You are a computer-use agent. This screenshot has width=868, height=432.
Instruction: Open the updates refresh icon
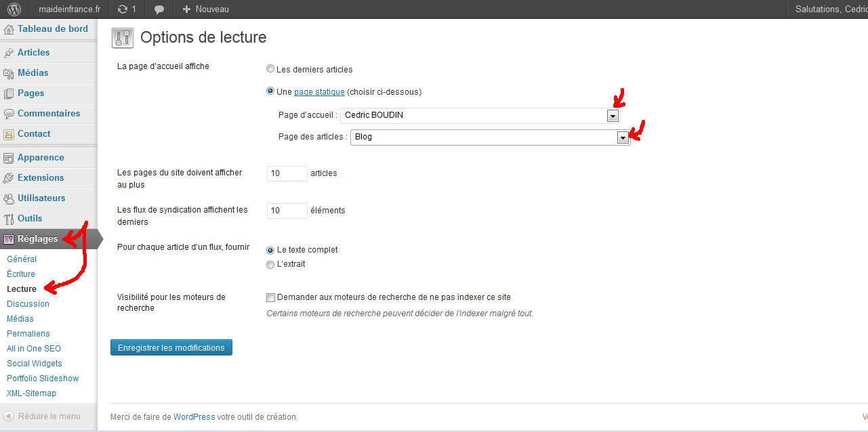pos(122,9)
